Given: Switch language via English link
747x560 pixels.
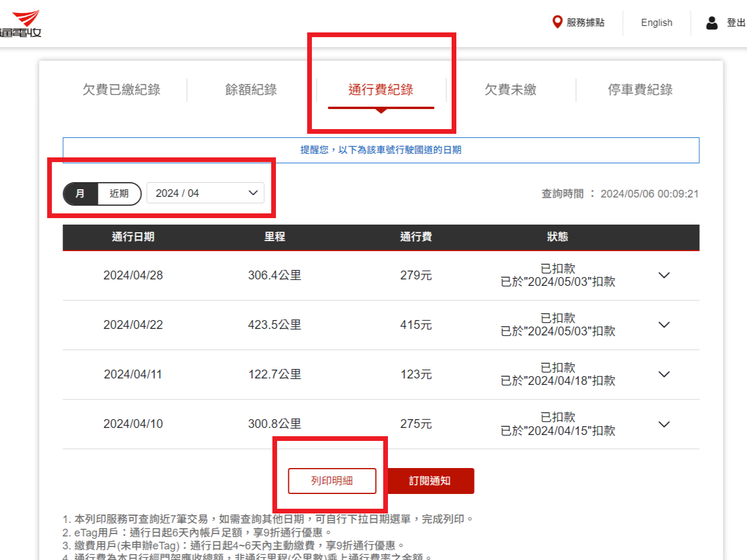Looking at the screenshot, I should click(657, 23).
